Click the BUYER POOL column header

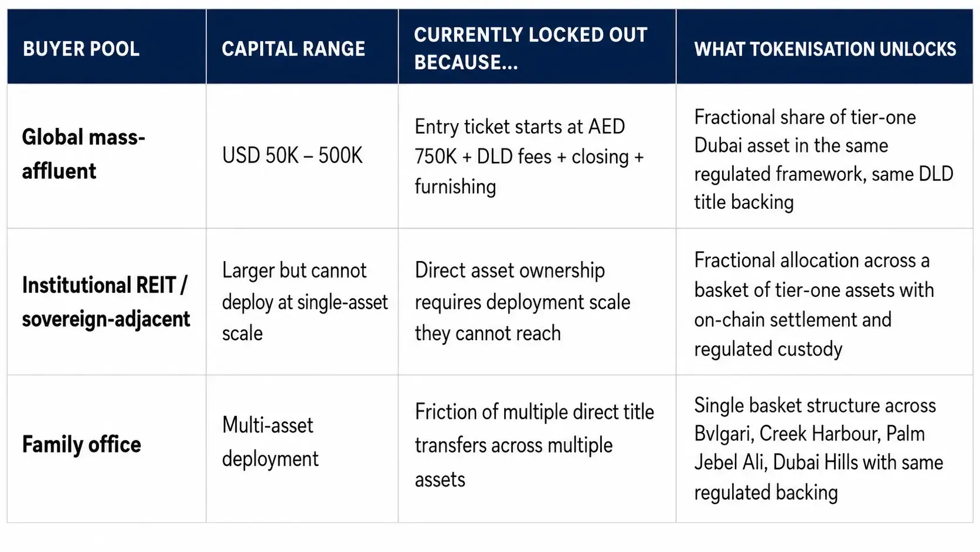(107, 47)
